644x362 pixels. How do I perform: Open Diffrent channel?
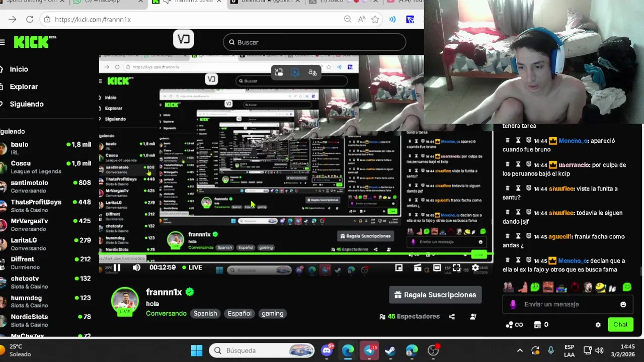[46, 263]
